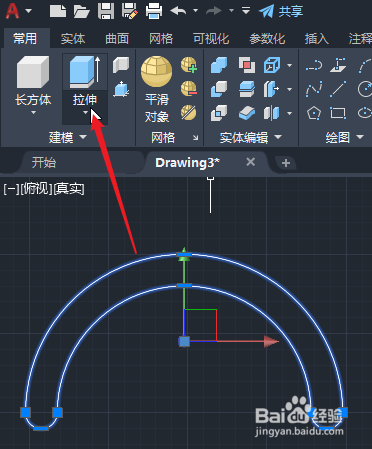Switch to the 可视化 ribbon tab
Image resolution: width=372 pixels, height=449 pixels.
click(x=211, y=39)
